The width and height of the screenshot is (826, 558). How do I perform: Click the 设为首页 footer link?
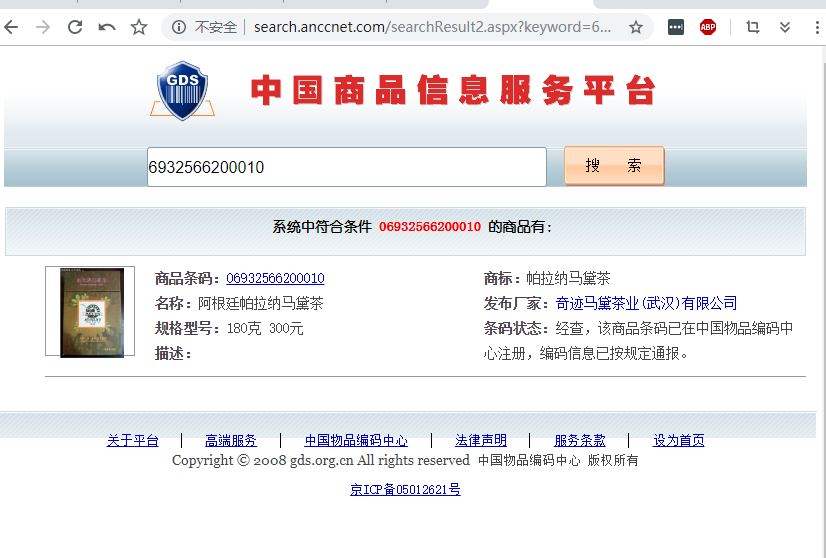[x=678, y=440]
